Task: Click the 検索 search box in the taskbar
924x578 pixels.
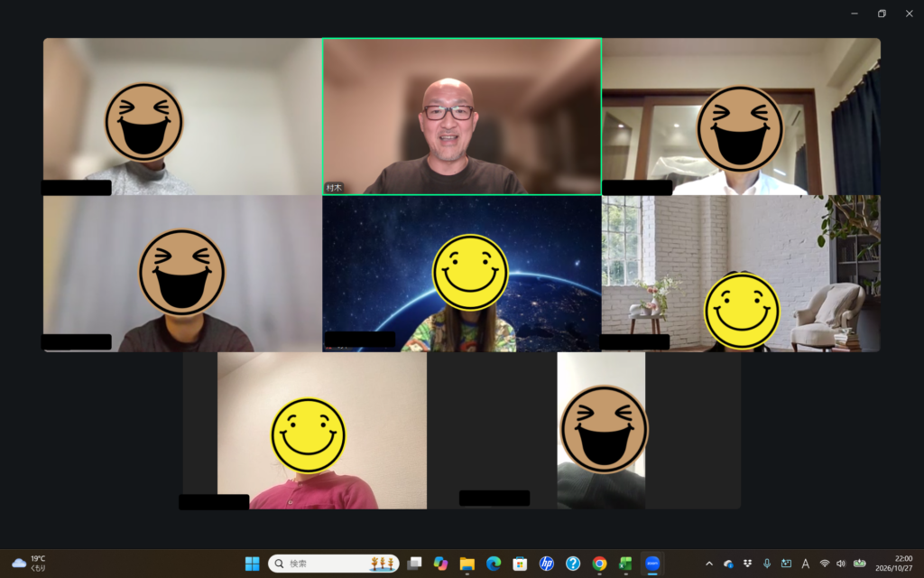Action: click(x=334, y=564)
